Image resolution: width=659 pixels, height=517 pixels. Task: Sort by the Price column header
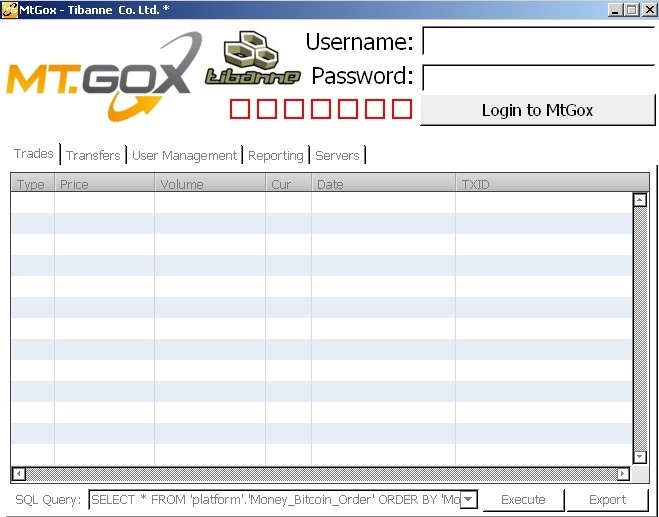pos(105,183)
